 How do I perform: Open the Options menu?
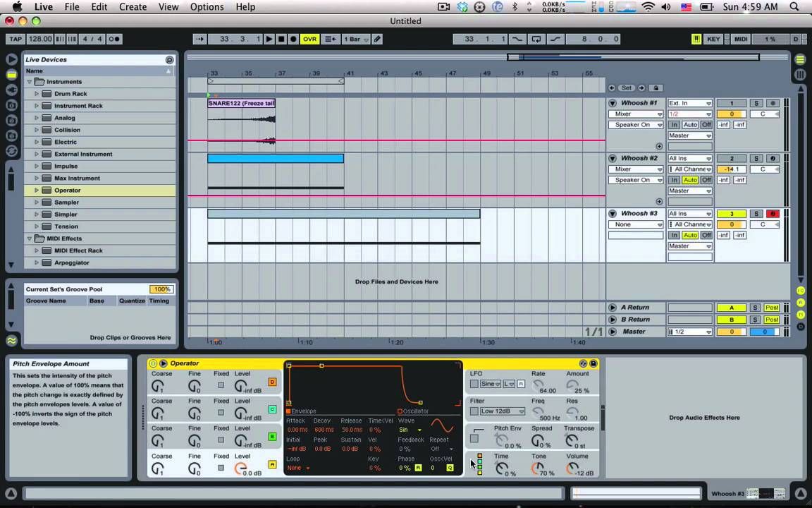pos(207,7)
